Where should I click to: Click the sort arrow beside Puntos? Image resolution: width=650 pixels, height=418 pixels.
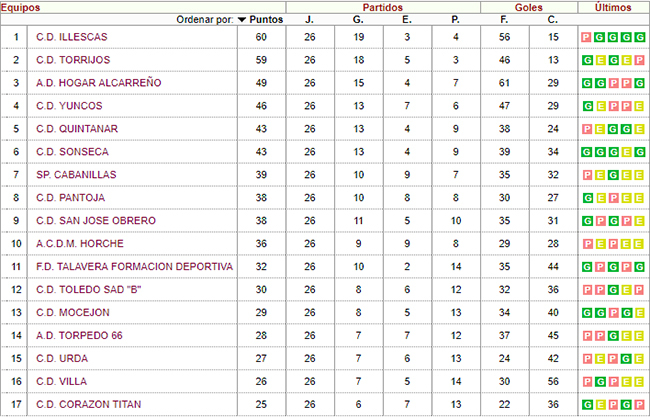pos(242,20)
